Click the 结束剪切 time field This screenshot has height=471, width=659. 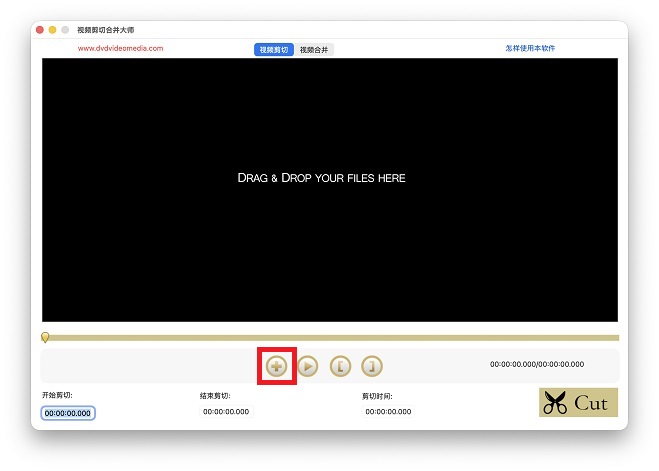[226, 412]
